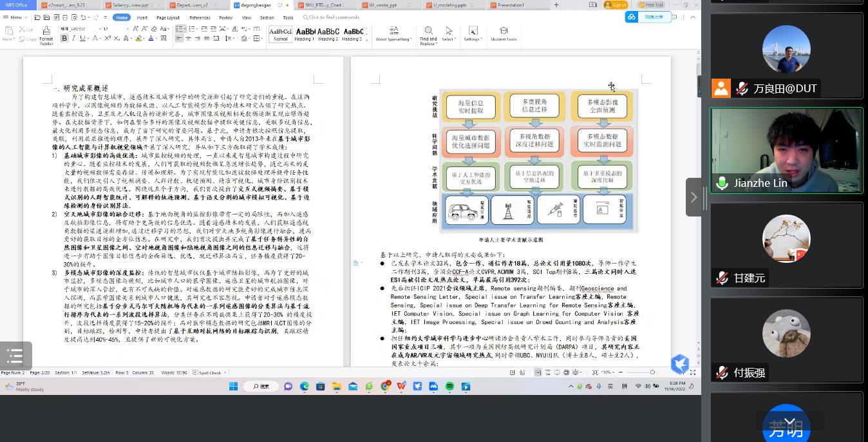This screenshot has height=442, width=868.
Task: Click the Sign in button
Action: tap(615, 5)
